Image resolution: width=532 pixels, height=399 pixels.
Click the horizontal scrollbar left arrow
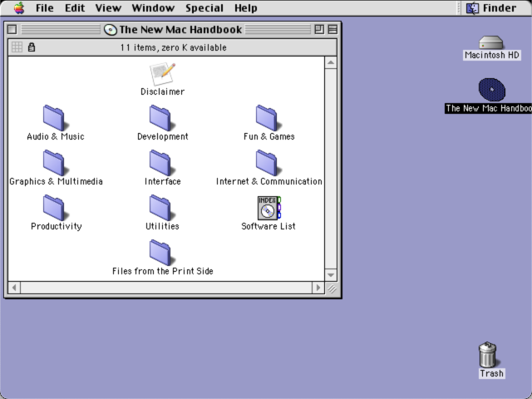click(x=14, y=288)
